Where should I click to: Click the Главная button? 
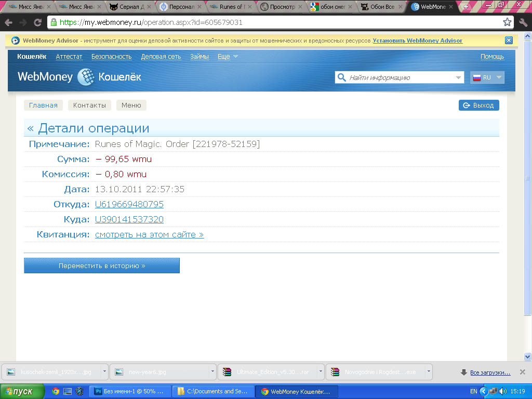point(43,105)
